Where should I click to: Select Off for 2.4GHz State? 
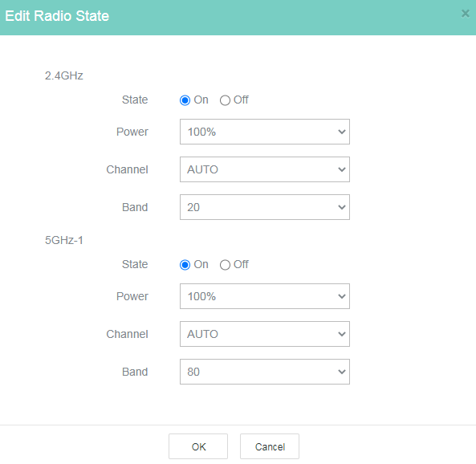[x=225, y=100]
